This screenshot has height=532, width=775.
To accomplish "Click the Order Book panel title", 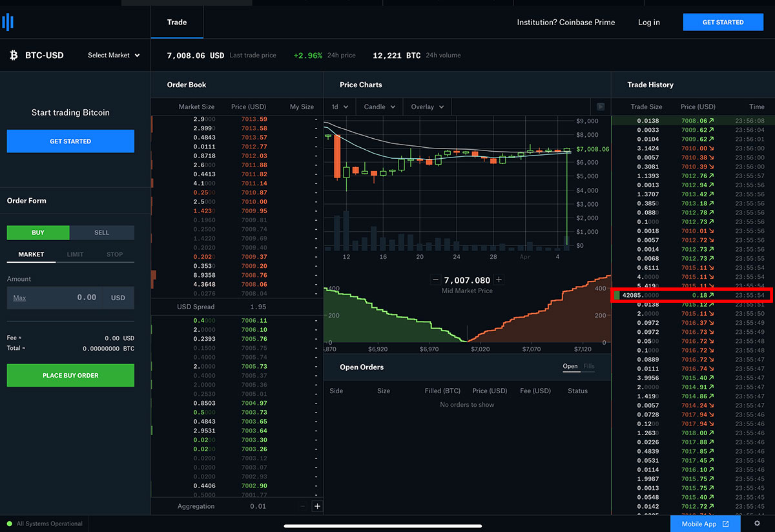I will coord(187,85).
